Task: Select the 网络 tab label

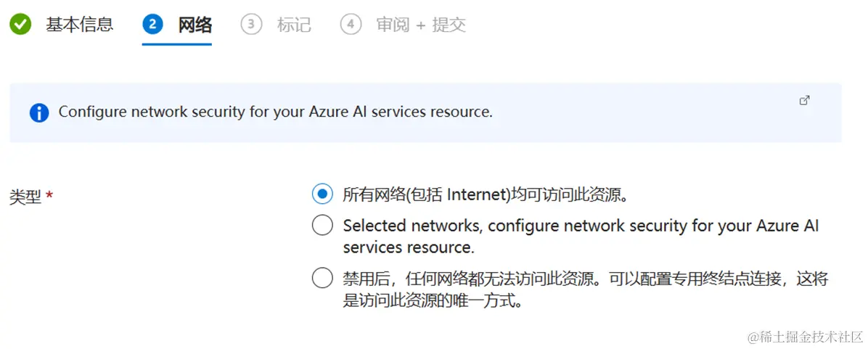Action: 195,25
